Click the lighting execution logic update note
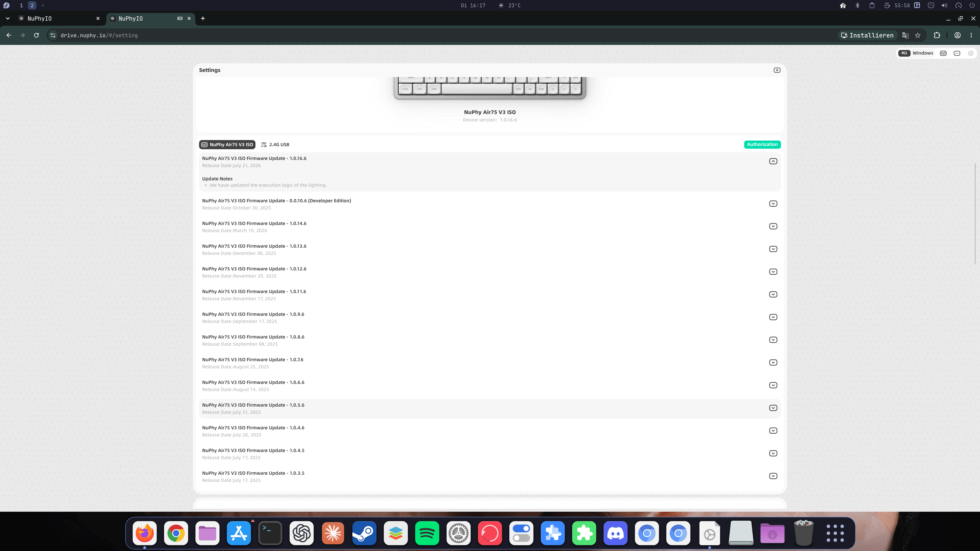The width and height of the screenshot is (980, 551). pyautogui.click(x=268, y=185)
